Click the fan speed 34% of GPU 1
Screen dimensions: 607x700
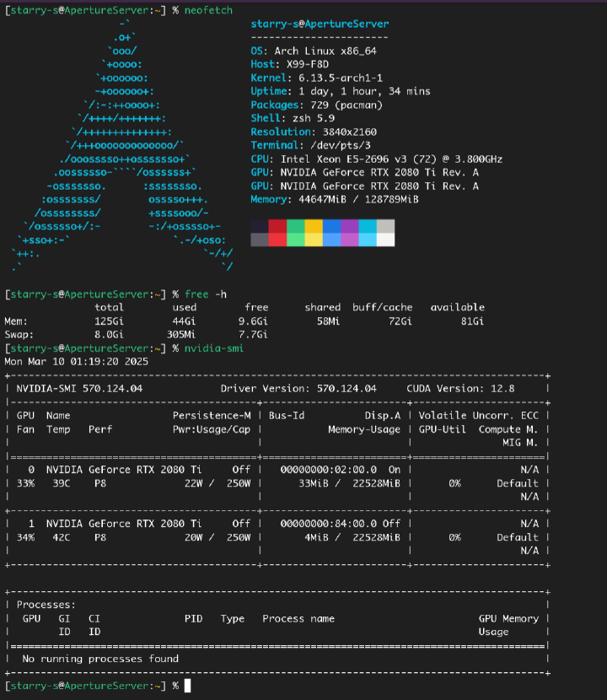(25, 537)
